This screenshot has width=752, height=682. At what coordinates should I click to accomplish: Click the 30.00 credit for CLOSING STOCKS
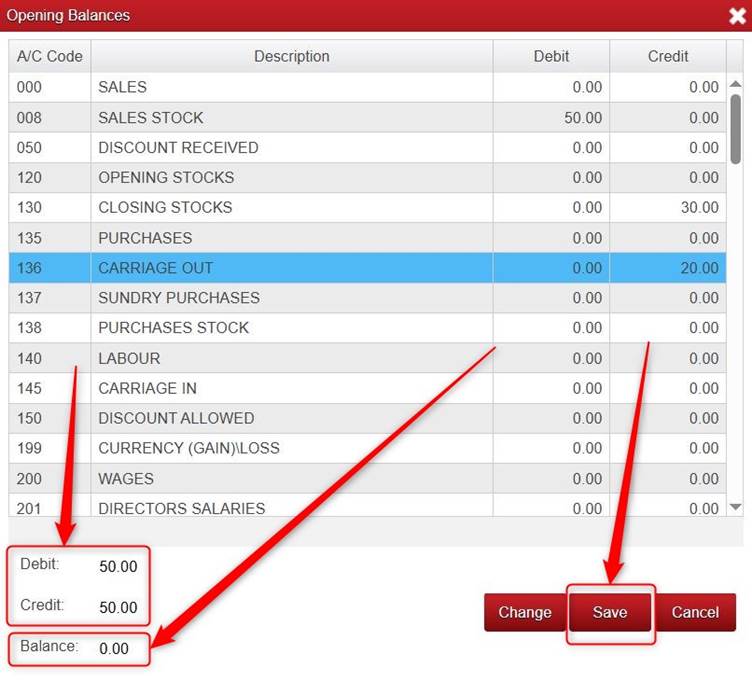700,208
